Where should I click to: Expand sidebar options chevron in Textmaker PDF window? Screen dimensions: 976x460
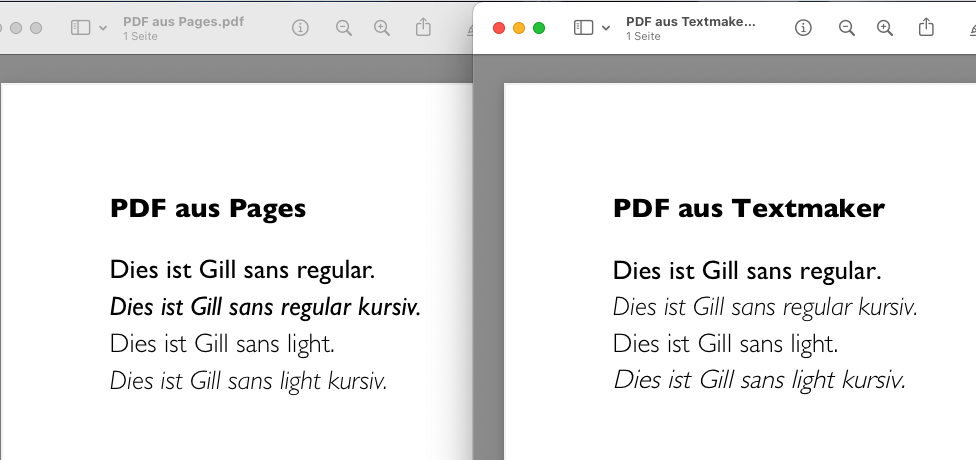point(606,28)
